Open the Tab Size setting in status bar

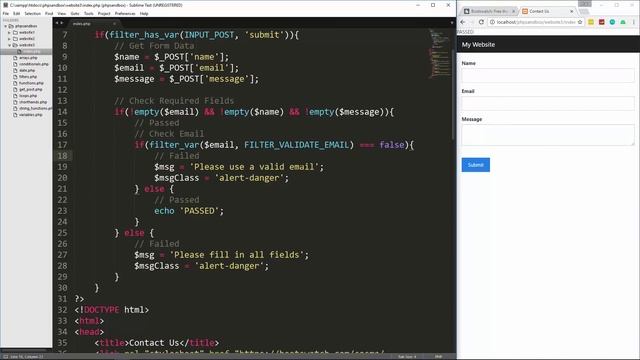(407, 357)
